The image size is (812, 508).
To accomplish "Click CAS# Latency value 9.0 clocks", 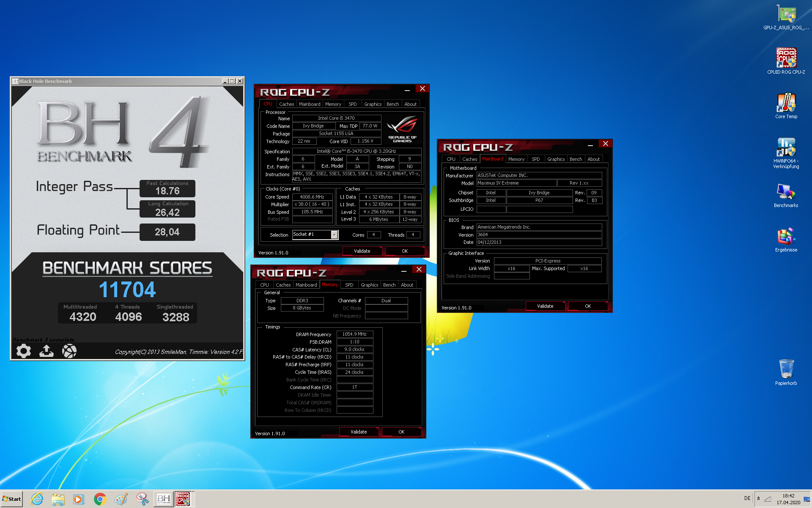I will pyautogui.click(x=354, y=349).
